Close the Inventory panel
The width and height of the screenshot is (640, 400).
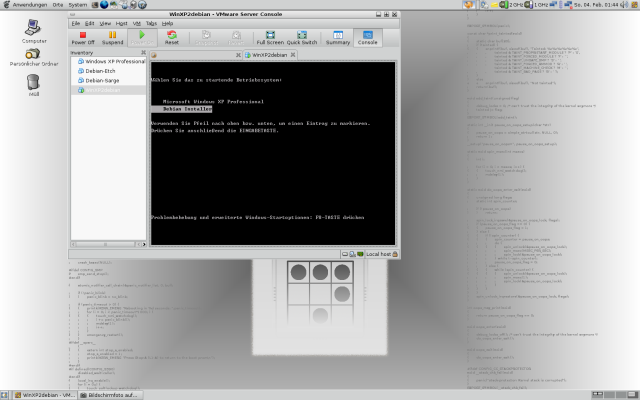pos(141,53)
